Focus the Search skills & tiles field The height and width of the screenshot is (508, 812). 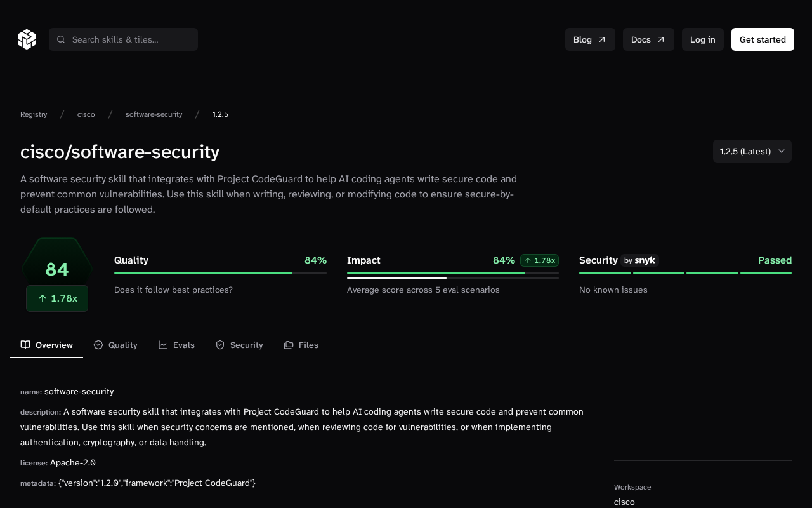tap(123, 39)
